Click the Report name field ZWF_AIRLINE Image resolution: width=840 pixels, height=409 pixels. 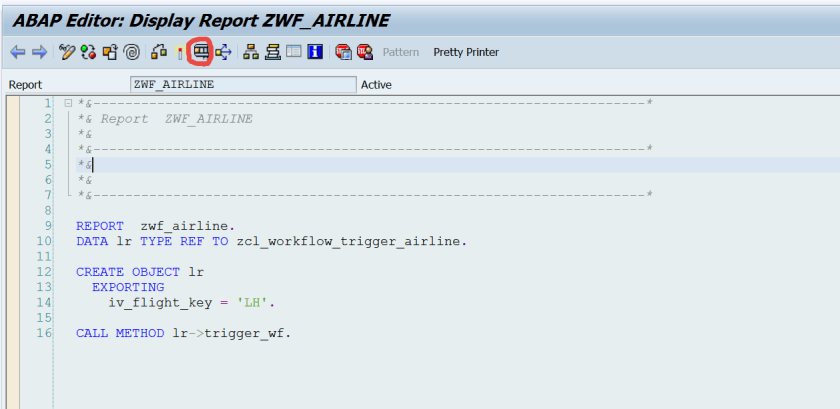click(x=243, y=85)
